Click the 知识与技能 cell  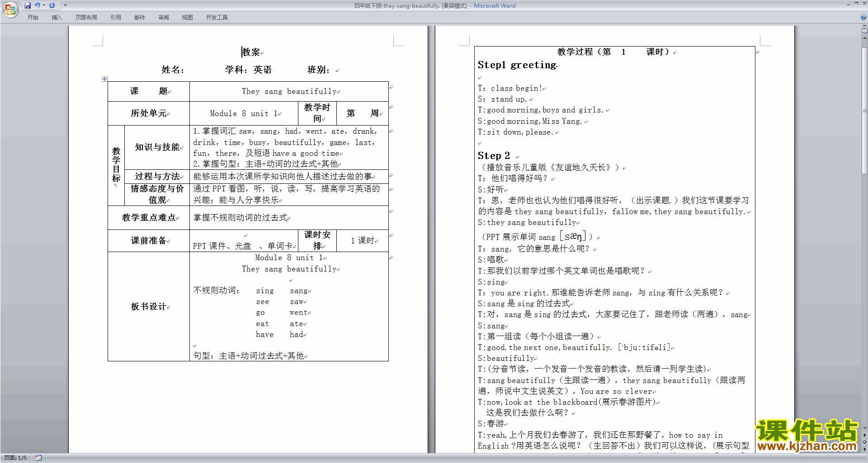(157, 147)
